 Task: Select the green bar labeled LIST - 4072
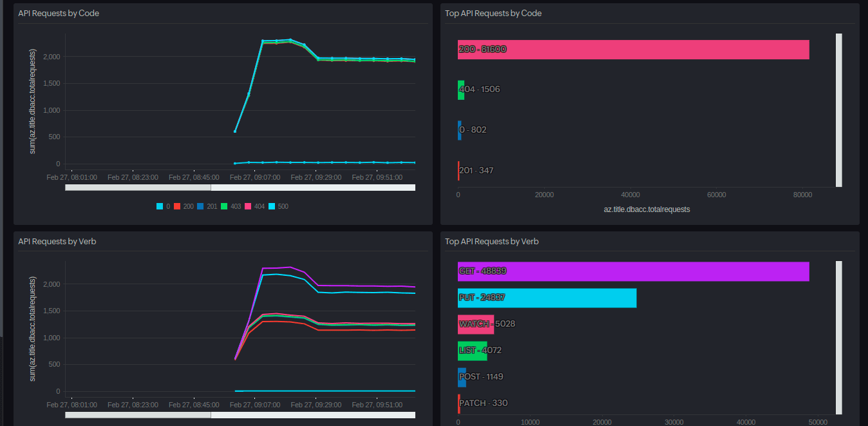click(x=473, y=351)
